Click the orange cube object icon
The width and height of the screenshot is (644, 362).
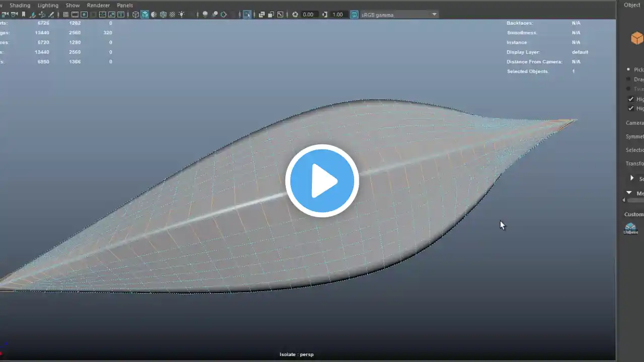pyautogui.click(x=637, y=38)
